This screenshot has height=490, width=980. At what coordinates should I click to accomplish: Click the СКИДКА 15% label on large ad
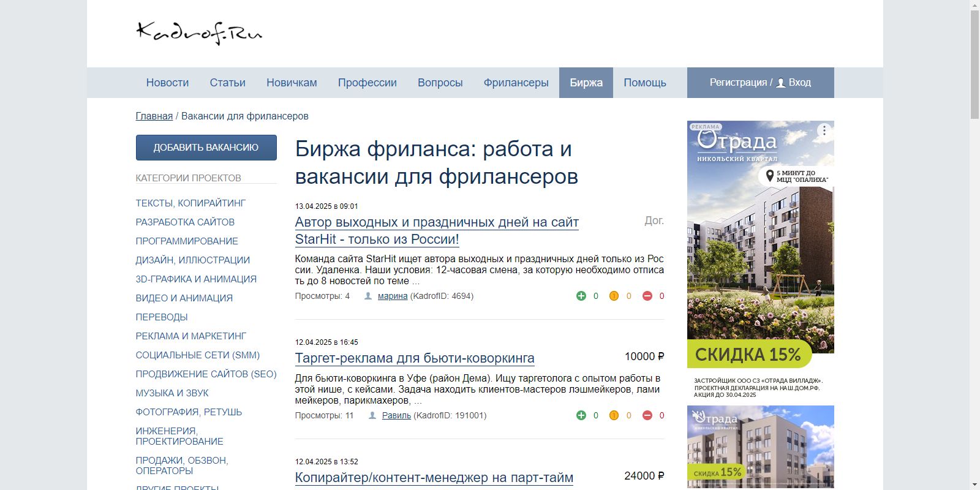pos(748,355)
